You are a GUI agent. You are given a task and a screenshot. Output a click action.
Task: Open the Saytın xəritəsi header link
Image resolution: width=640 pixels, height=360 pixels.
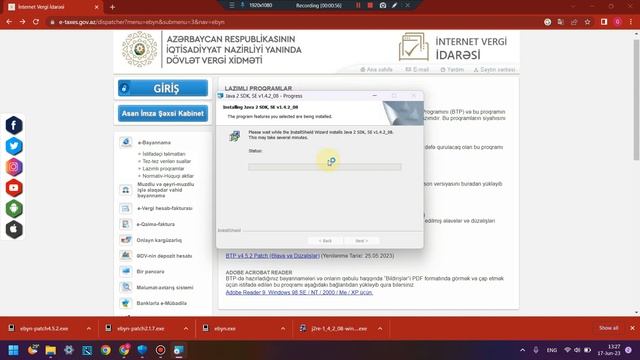(494, 70)
